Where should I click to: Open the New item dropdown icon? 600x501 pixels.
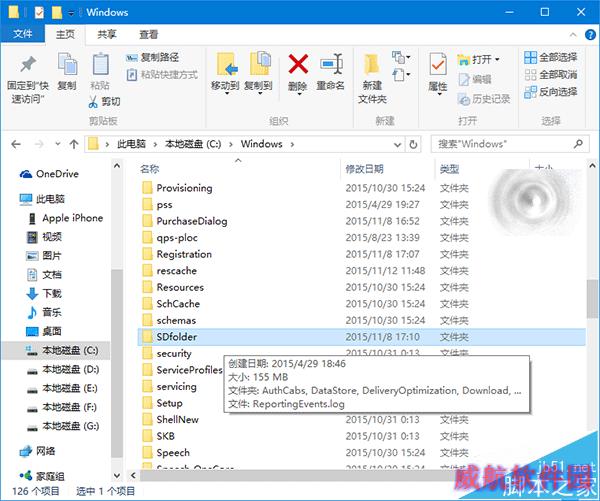(401, 58)
